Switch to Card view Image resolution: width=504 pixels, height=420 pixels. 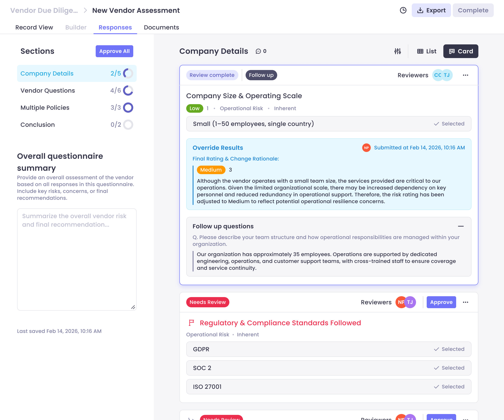pos(461,51)
